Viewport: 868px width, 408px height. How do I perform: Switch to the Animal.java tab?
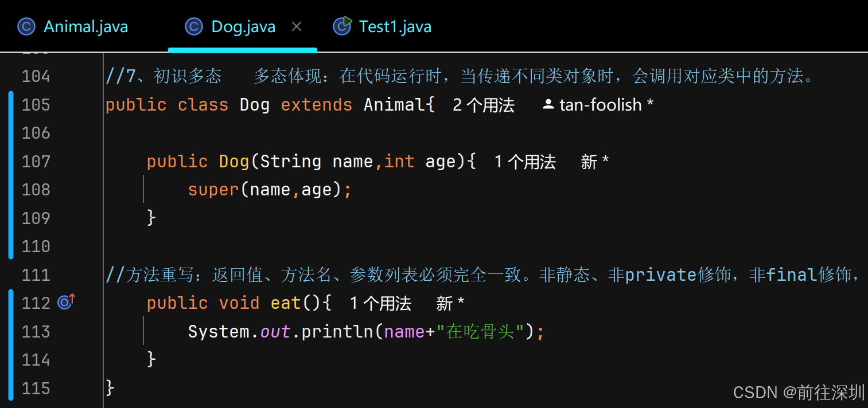click(73, 26)
